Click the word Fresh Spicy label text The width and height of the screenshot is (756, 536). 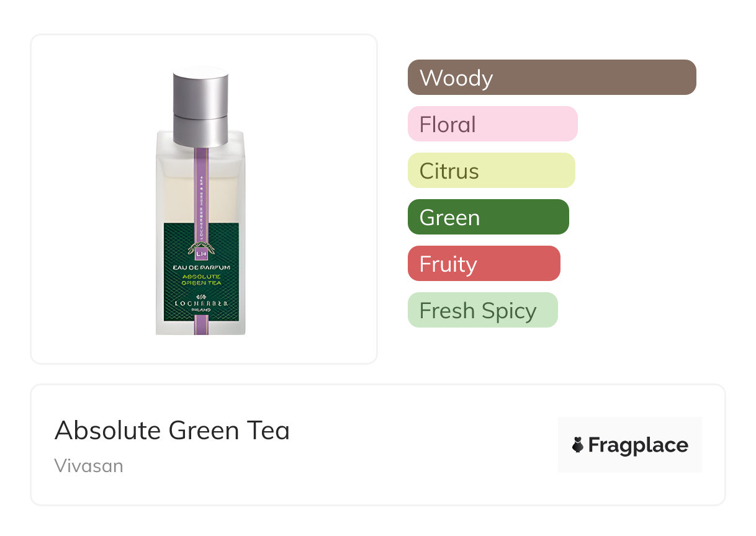[478, 310]
